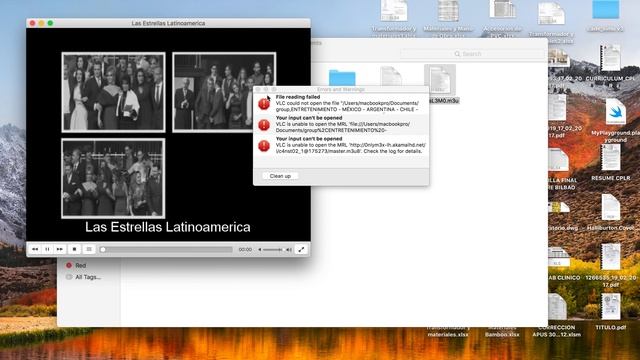Adjust the VLC volume slider

(x=273, y=249)
